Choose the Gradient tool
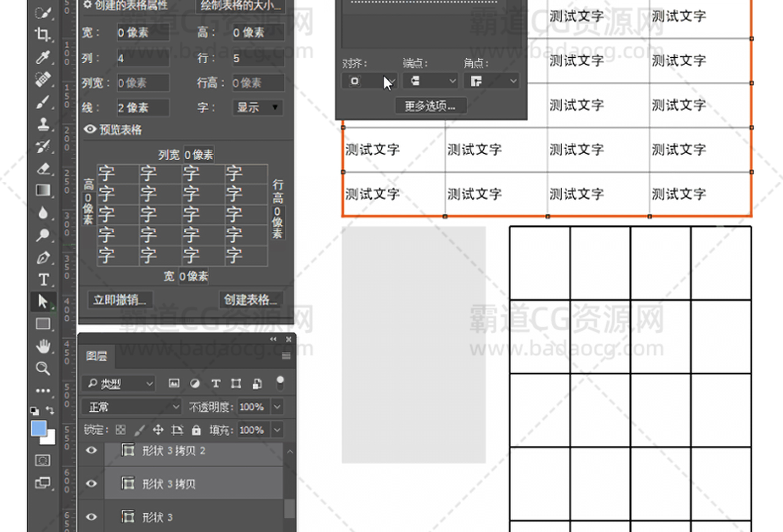Viewport: 783px width, 532px height. 43,190
